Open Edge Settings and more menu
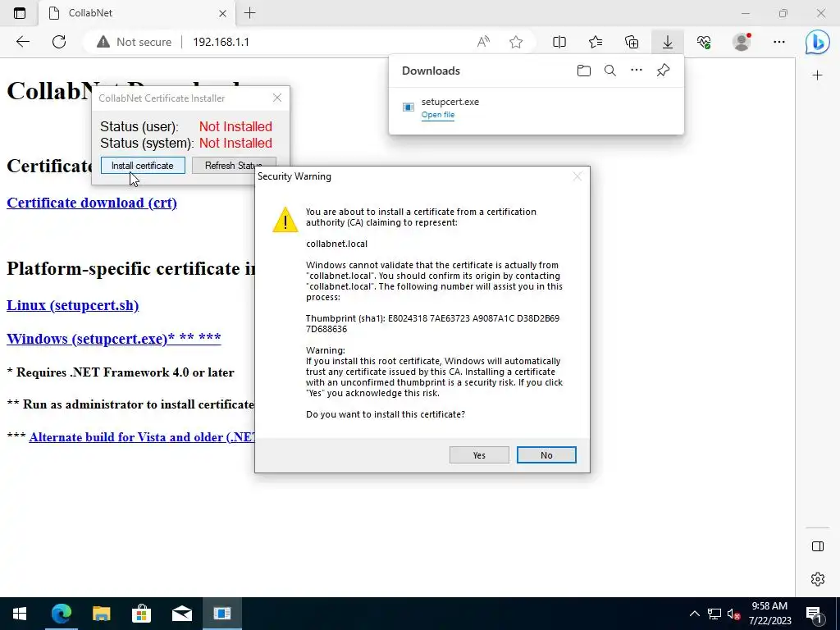Viewport: 840px width, 630px height. click(779, 42)
